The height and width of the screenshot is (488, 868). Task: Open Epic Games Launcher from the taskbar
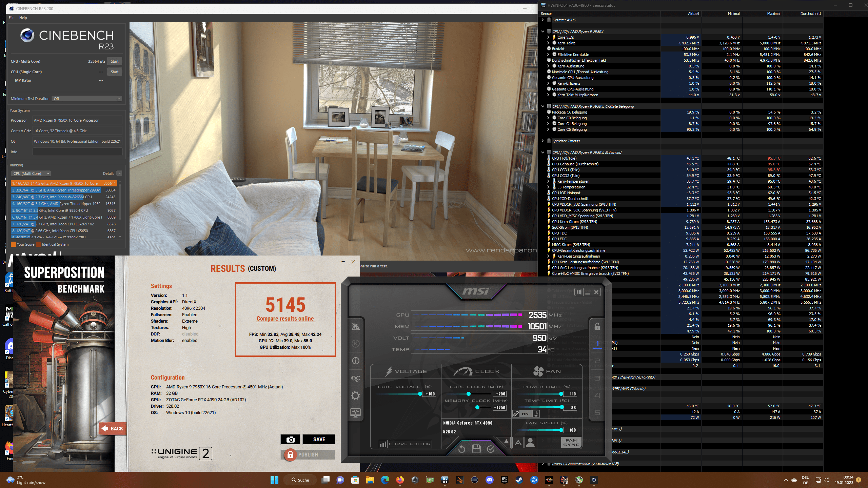point(504,480)
